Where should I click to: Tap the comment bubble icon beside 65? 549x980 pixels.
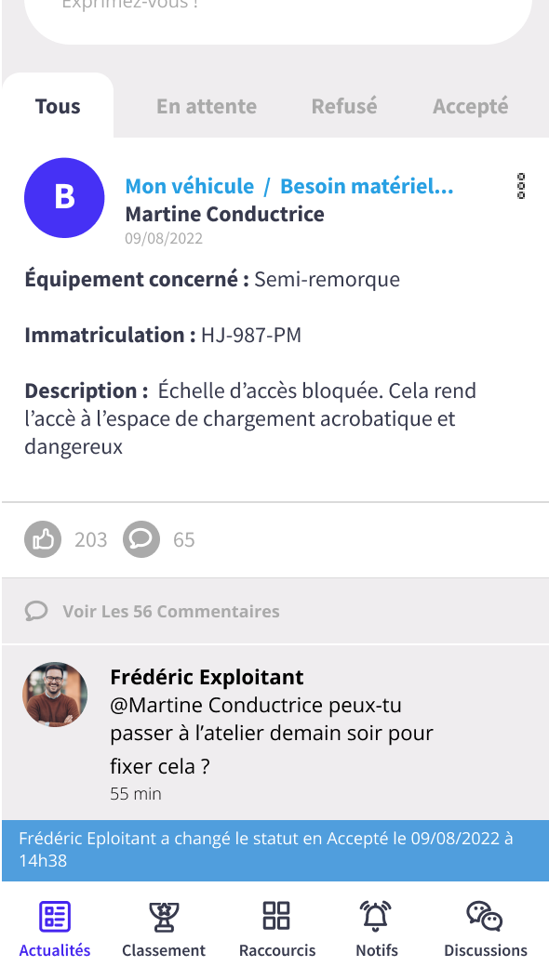click(141, 538)
